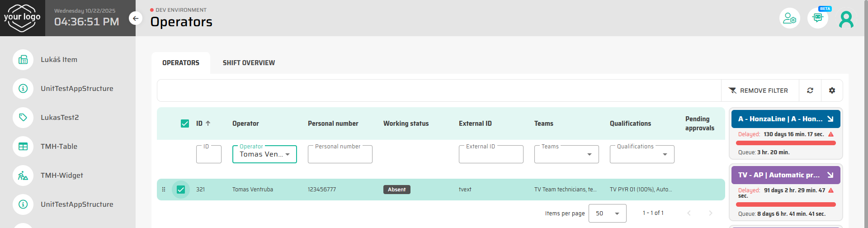The width and height of the screenshot is (868, 228).
Task: Open operator settings icon in header
Action: point(789,18)
